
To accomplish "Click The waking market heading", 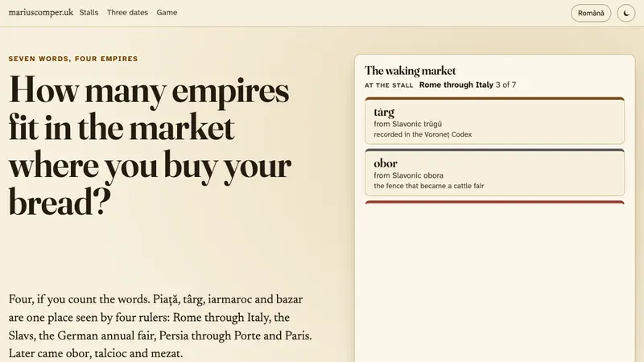I will point(410,71).
